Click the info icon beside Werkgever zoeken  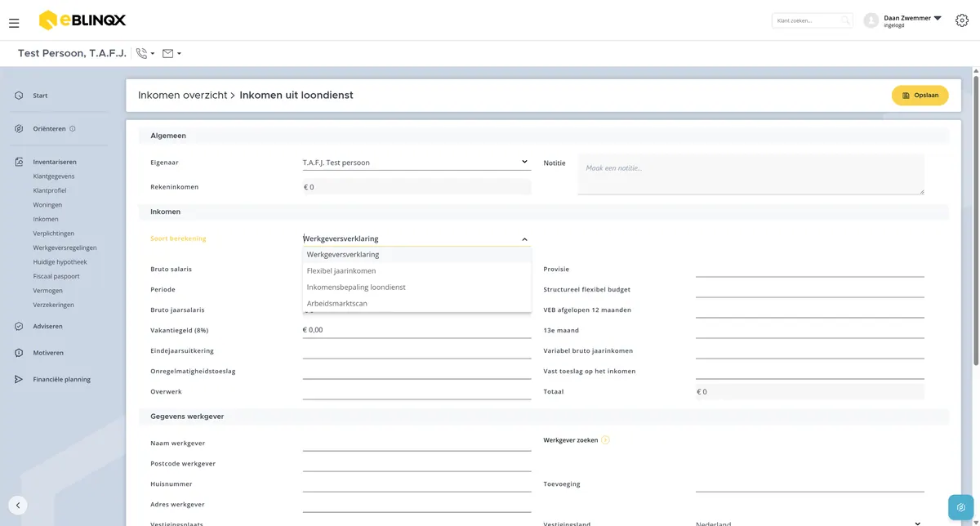coord(605,440)
